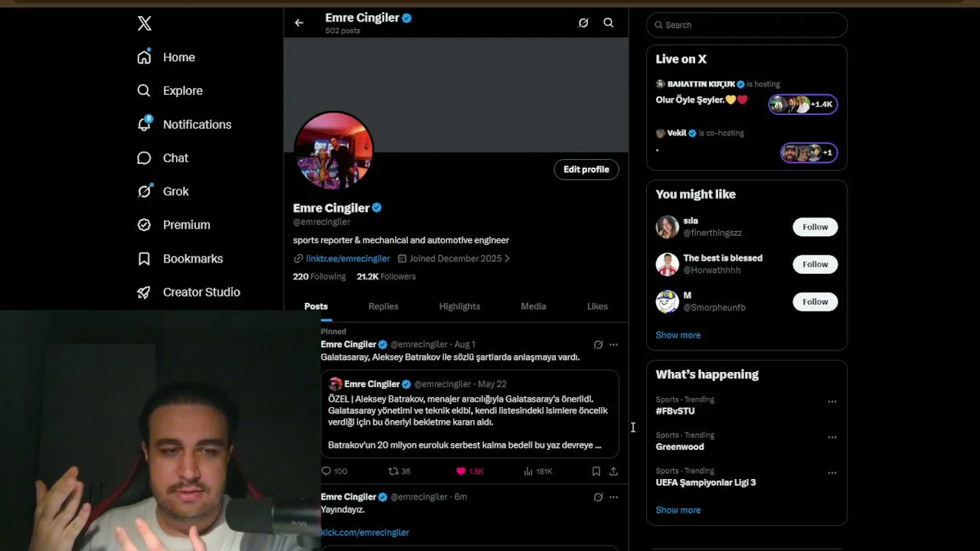Viewport: 980px width, 551px height.
Task: Open Grok from the left sidebar
Action: [x=162, y=191]
